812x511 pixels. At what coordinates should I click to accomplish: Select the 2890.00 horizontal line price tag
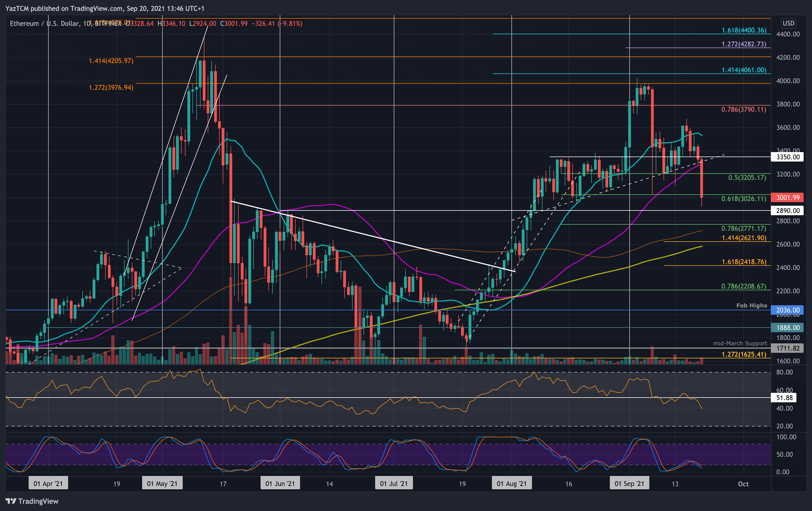(787, 211)
